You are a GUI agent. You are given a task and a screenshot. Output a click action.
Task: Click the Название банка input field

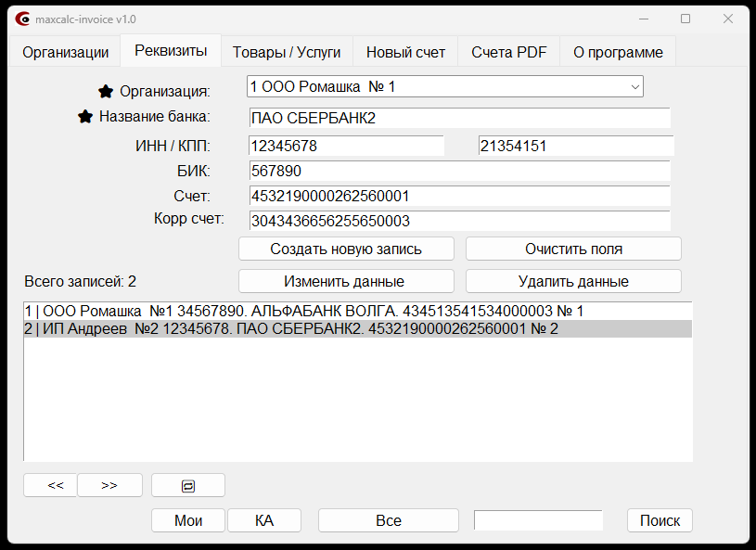click(459, 118)
